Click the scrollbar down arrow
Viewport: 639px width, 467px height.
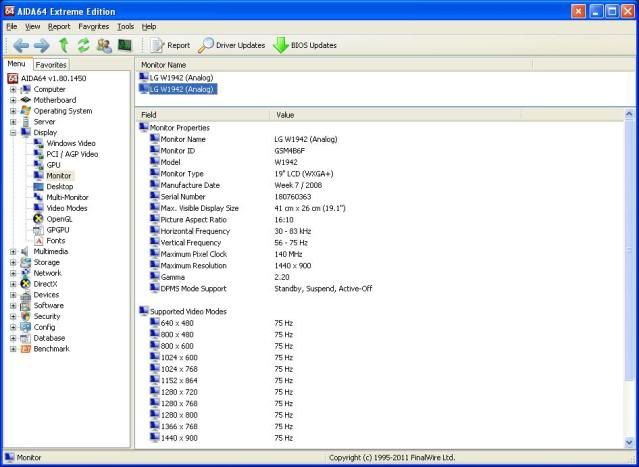point(629,442)
